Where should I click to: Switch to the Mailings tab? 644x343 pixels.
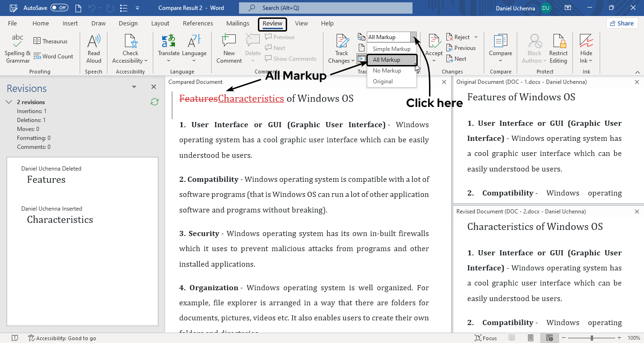point(238,24)
